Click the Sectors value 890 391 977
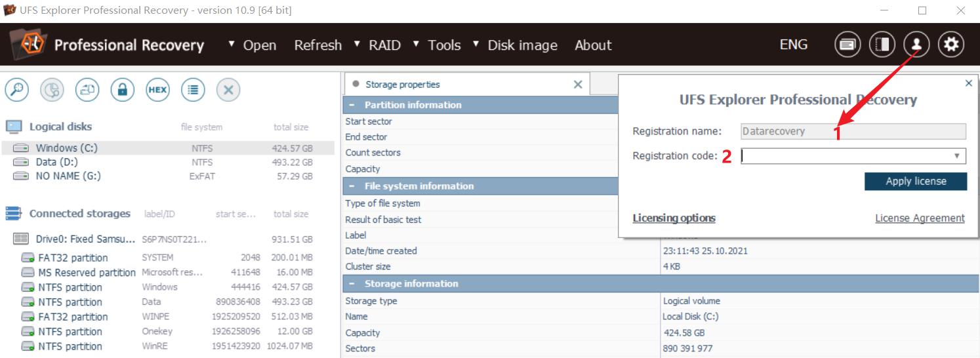 tap(688, 348)
